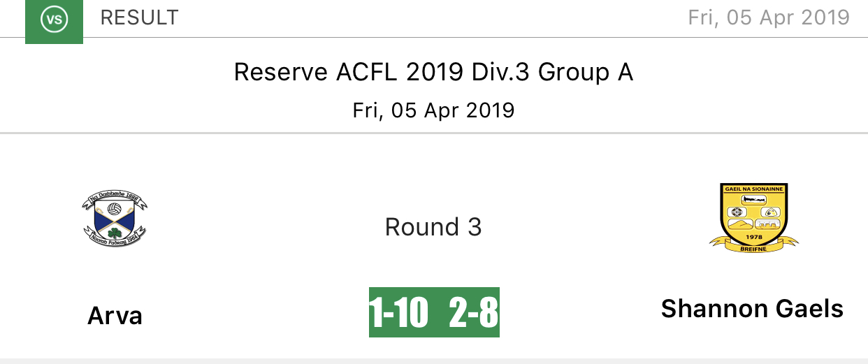Click GAEIL NA SIONAINNE heading on crest

tap(754, 189)
